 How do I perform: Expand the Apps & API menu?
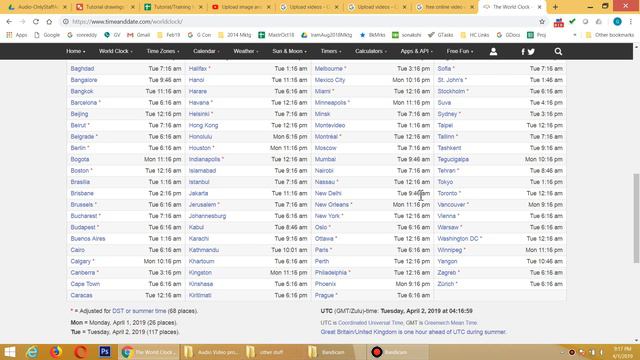(x=416, y=51)
